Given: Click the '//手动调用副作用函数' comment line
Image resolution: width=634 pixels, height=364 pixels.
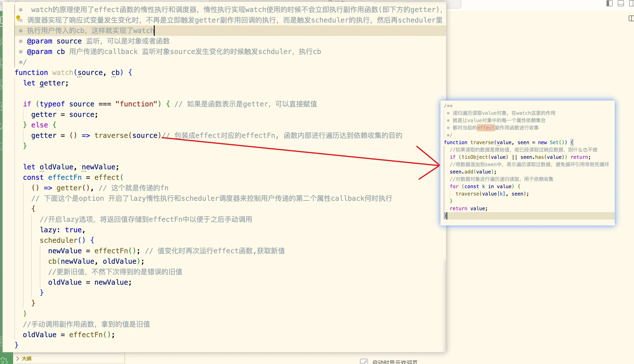Looking at the screenshot, I should pos(86,324).
